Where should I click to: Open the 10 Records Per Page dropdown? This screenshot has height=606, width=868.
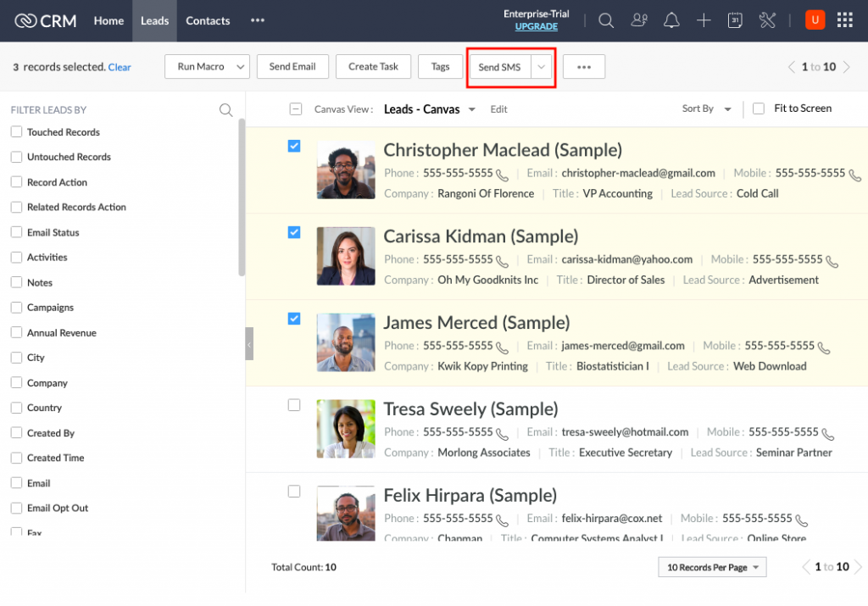point(712,567)
